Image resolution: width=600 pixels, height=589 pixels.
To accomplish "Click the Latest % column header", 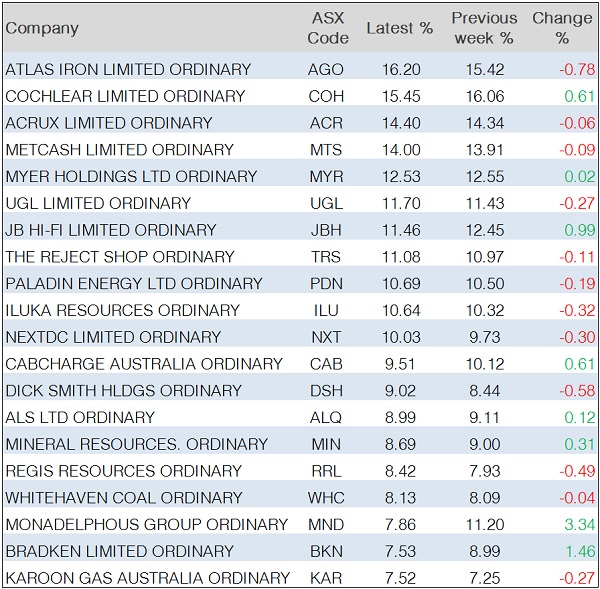I will pyautogui.click(x=399, y=28).
